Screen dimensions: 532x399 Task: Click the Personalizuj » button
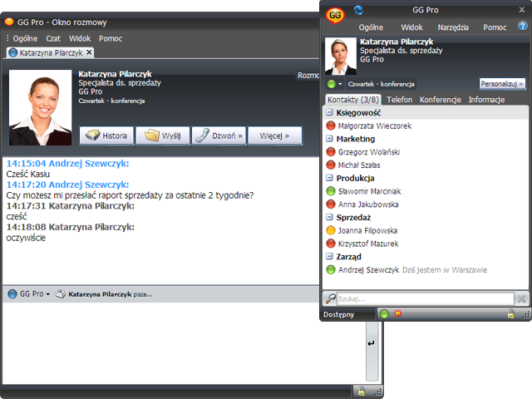click(502, 83)
